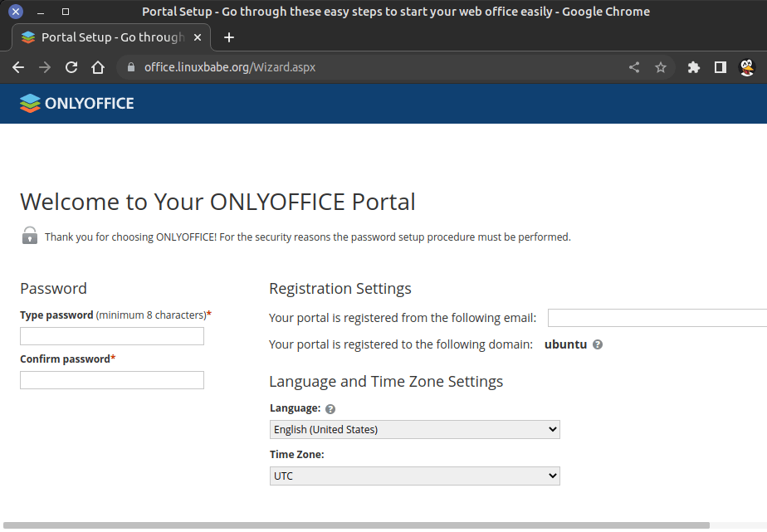Reload the page
Viewport: 767px width, 532px height.
coord(71,68)
